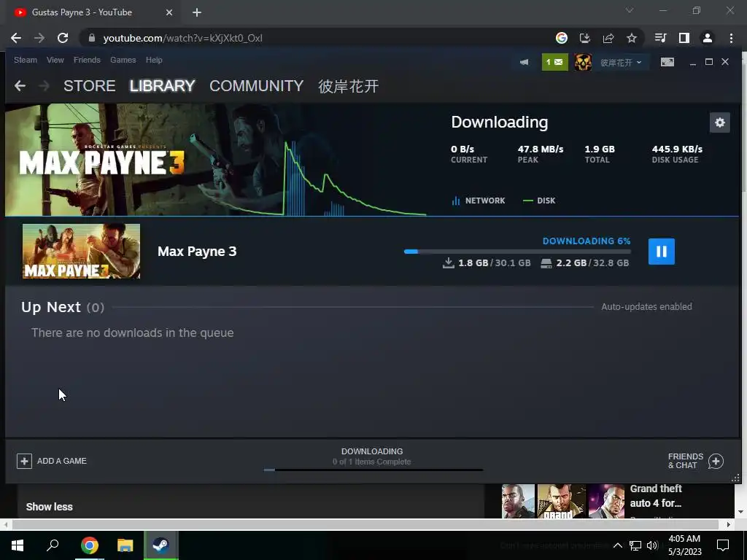This screenshot has height=560, width=747.
Task: Go back in Steam navigation
Action: click(x=20, y=86)
